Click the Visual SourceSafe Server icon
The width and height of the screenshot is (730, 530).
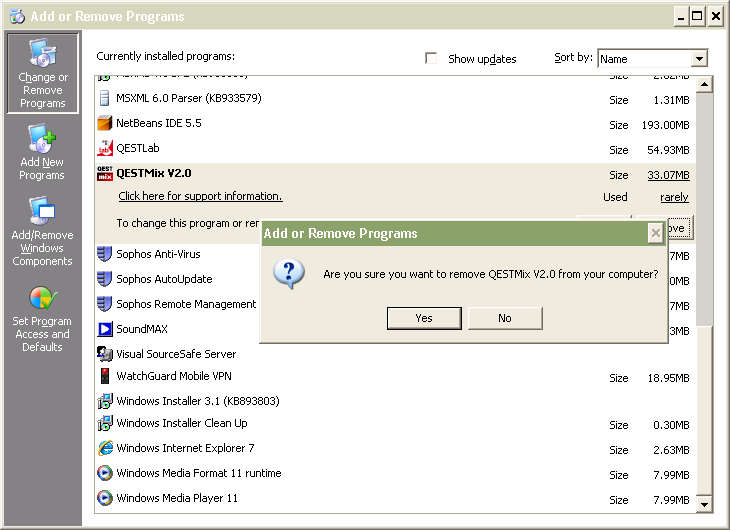point(105,353)
